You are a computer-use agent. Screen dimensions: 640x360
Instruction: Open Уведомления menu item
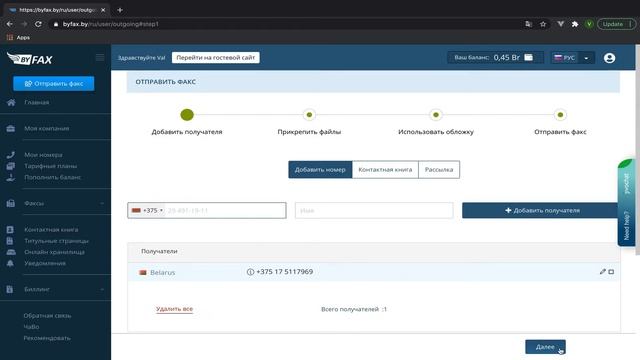pyautogui.click(x=45, y=263)
